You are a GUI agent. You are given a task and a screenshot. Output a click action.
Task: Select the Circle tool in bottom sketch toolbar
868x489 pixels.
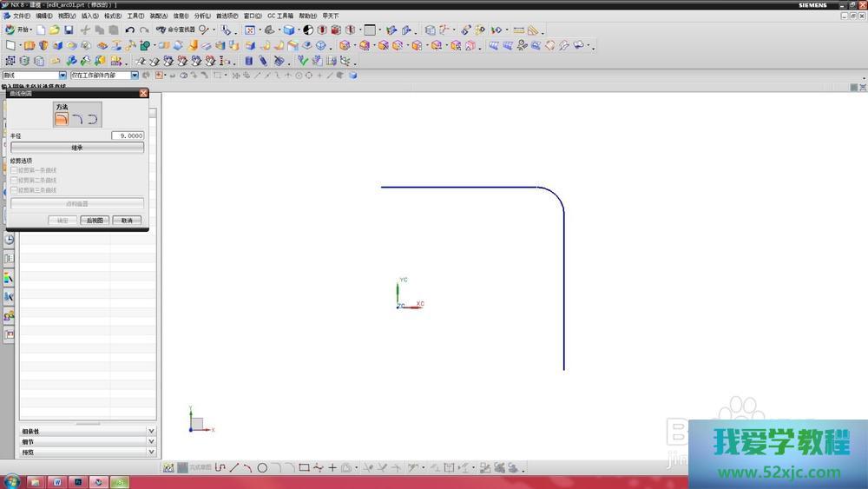pyautogui.click(x=261, y=467)
